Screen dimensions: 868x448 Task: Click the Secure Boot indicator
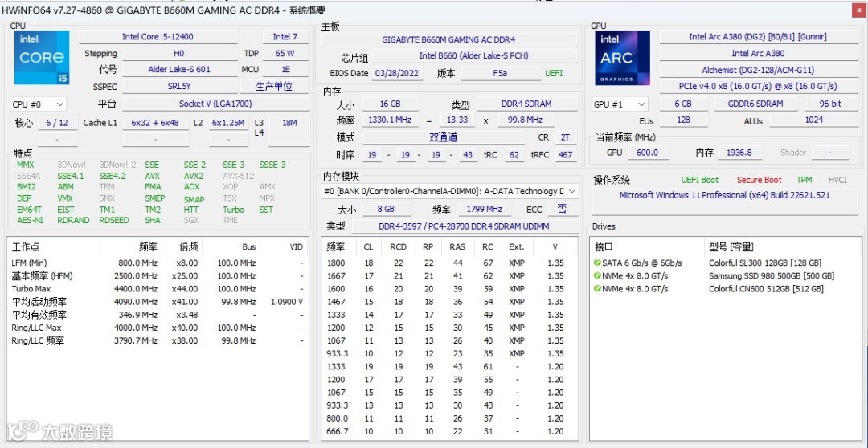759,180
